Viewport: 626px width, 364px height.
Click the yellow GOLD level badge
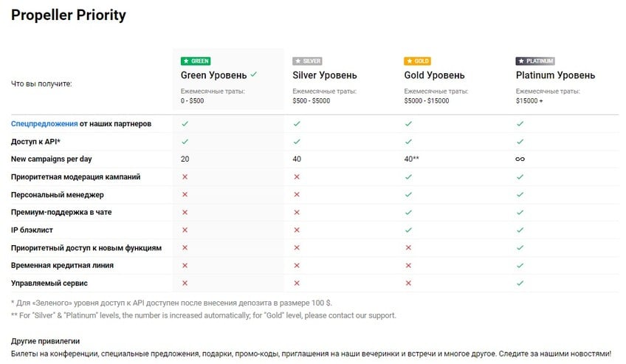click(x=417, y=61)
